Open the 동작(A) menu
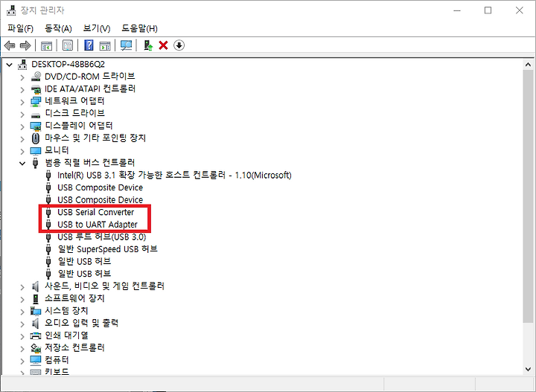Screen dimensions: 536x392 click(x=59, y=28)
